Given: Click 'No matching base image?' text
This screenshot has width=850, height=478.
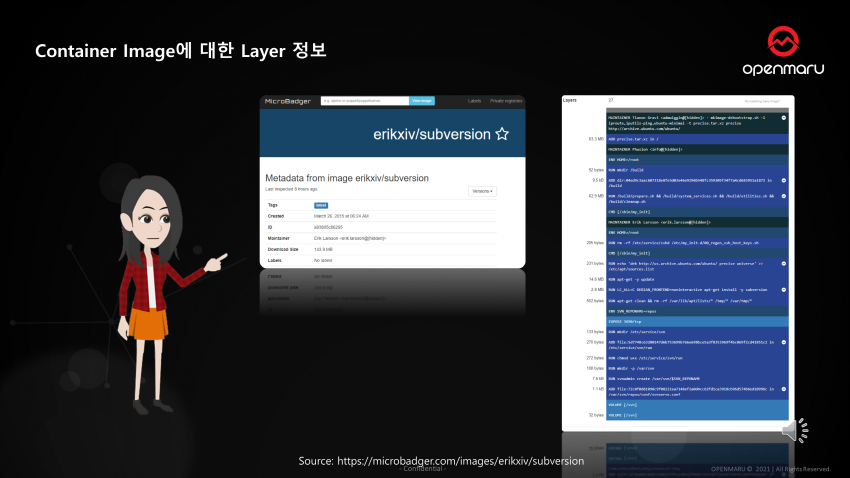Looking at the screenshot, I should pos(762,101).
